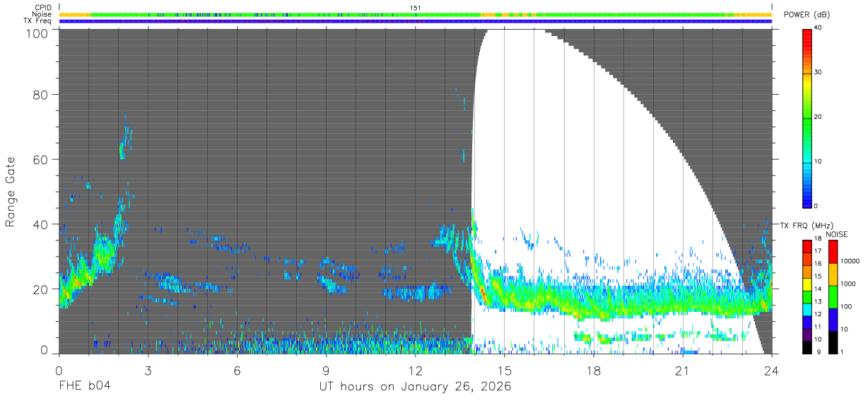Click the Range Gate axis title

tap(11, 191)
